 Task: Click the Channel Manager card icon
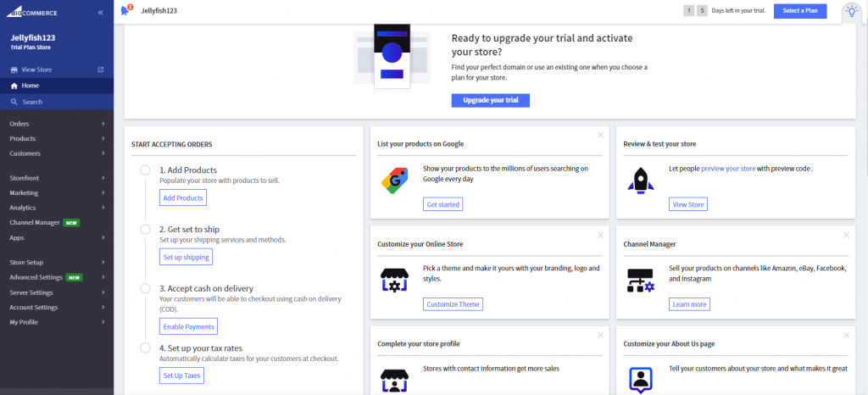point(639,280)
